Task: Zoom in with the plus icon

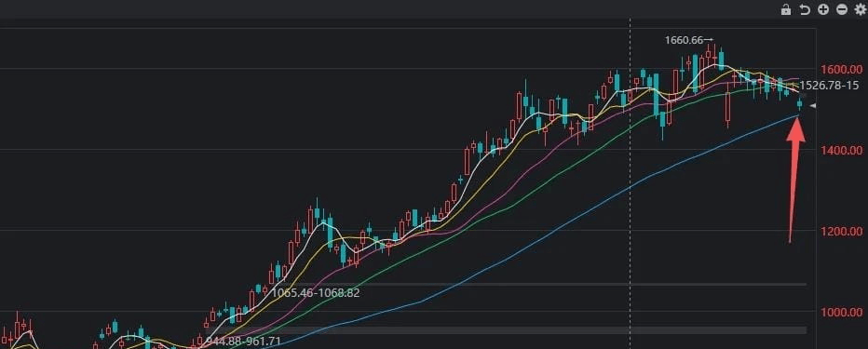Action: tap(823, 9)
